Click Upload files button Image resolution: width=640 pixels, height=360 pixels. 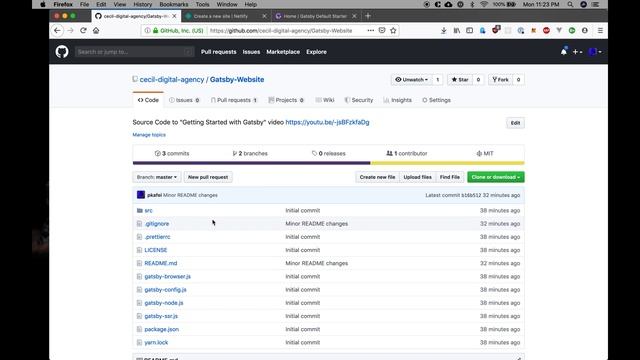(418, 177)
